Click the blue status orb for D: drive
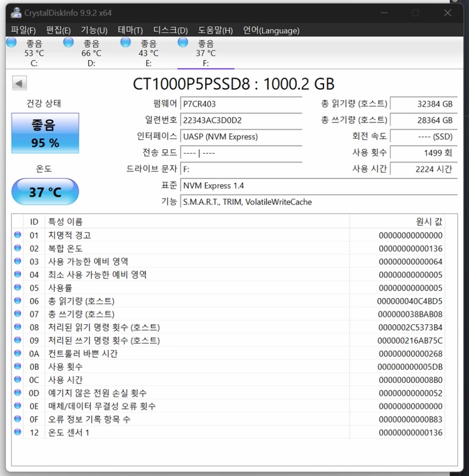This screenshot has height=476, width=469. click(x=68, y=42)
